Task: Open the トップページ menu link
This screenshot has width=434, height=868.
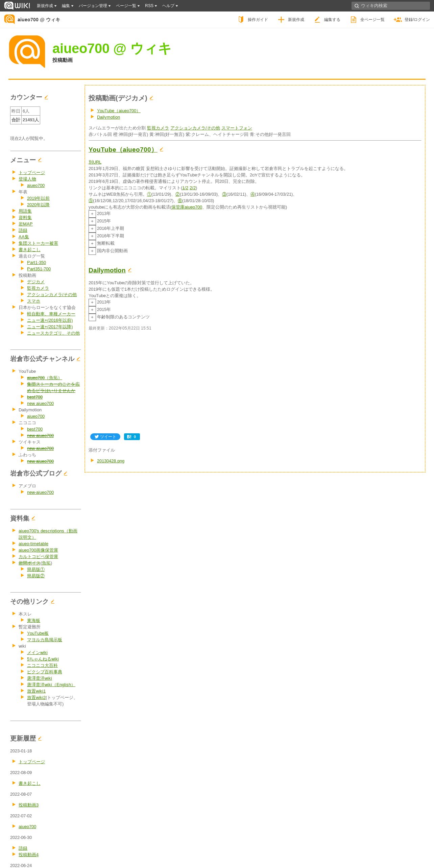Action: click(x=32, y=173)
